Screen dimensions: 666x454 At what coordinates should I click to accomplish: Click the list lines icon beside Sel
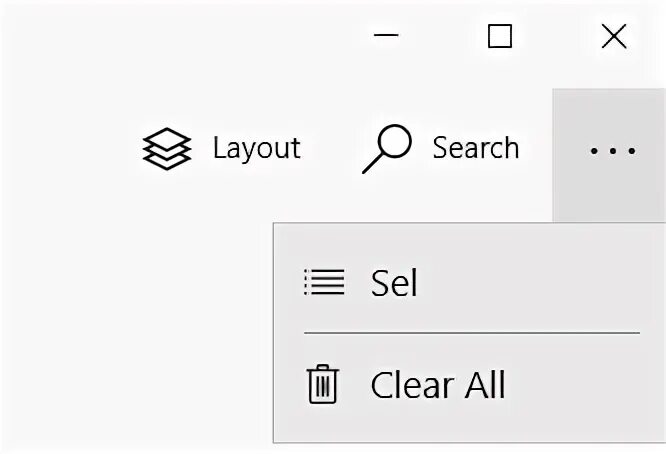[x=324, y=282]
